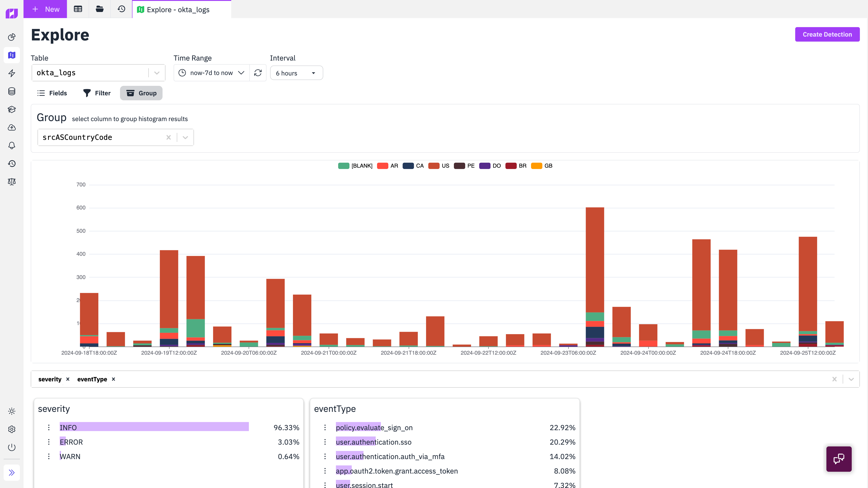Toggle [BLANK] series in chart legend
Image resolution: width=868 pixels, height=488 pixels.
coord(355,166)
